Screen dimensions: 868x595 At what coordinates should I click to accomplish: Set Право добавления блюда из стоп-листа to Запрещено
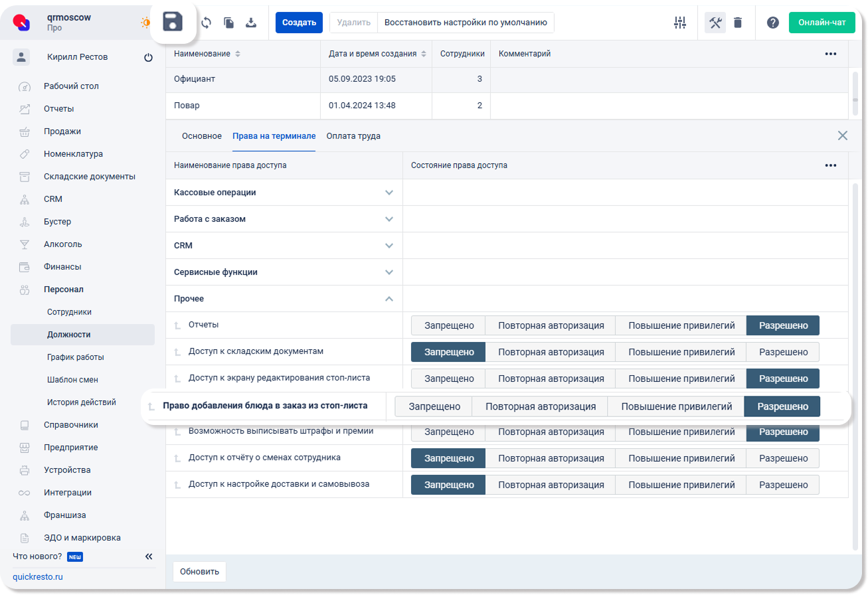pos(434,406)
